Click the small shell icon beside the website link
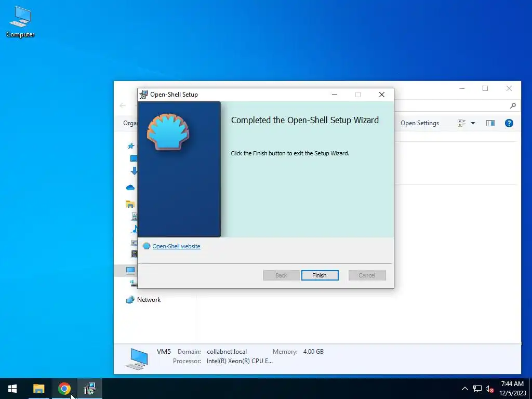This screenshot has width=532, height=399. [x=146, y=246]
